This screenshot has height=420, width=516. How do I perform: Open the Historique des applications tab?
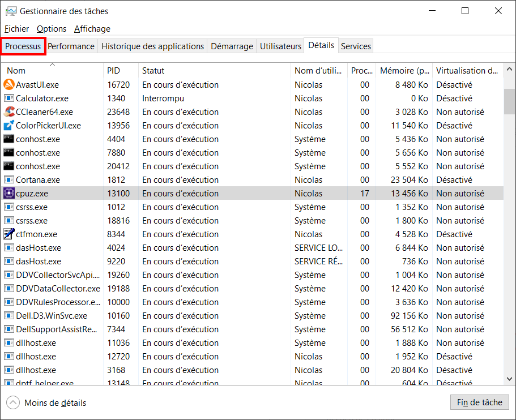[x=153, y=46]
